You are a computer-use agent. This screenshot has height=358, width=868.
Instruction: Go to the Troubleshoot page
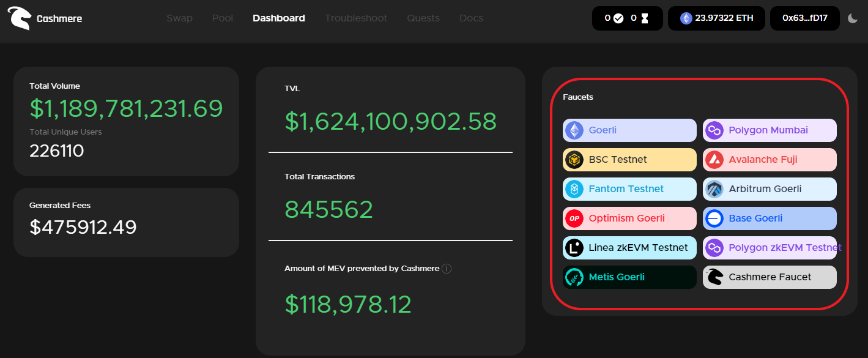click(356, 18)
